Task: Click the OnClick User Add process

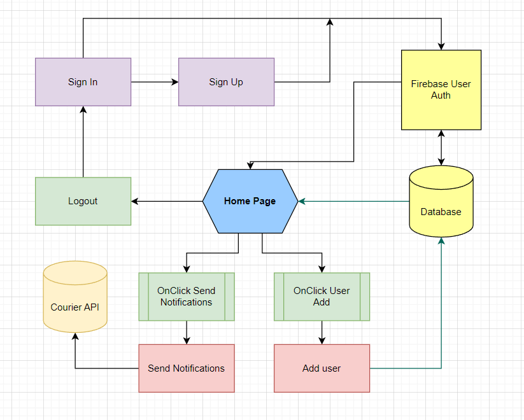Action: (x=322, y=297)
